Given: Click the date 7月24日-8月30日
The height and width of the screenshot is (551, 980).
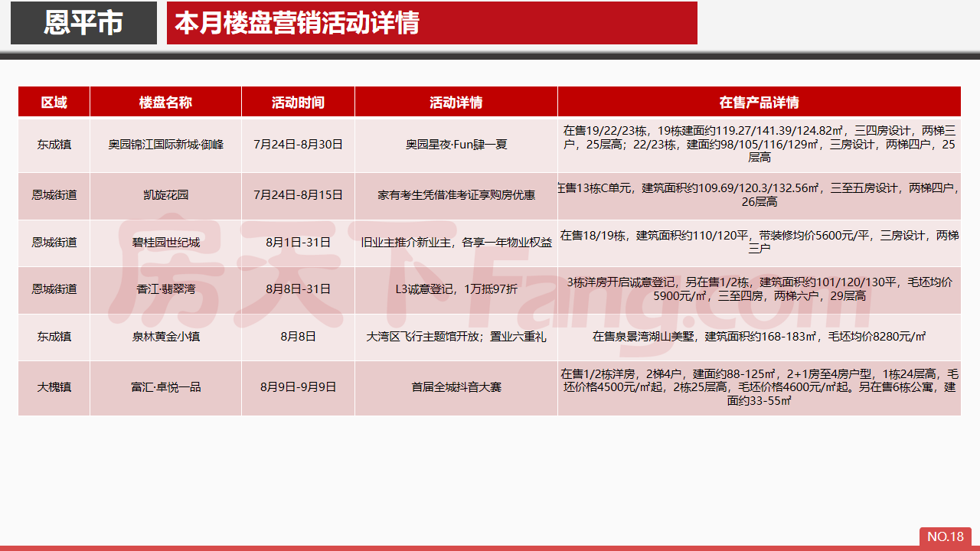Looking at the screenshot, I should pos(298,145).
